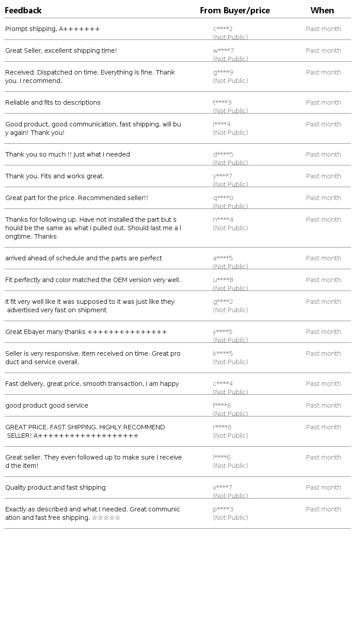Click buyer g****9 name
Screen dimensions: 355x644
[x=223, y=72]
